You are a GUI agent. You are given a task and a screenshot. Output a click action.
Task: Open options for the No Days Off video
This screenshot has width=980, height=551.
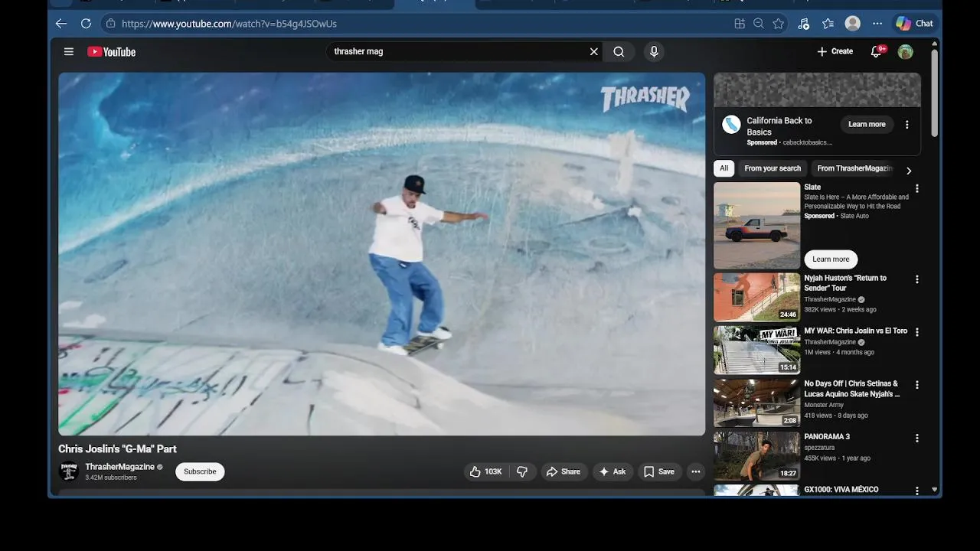pyautogui.click(x=916, y=385)
